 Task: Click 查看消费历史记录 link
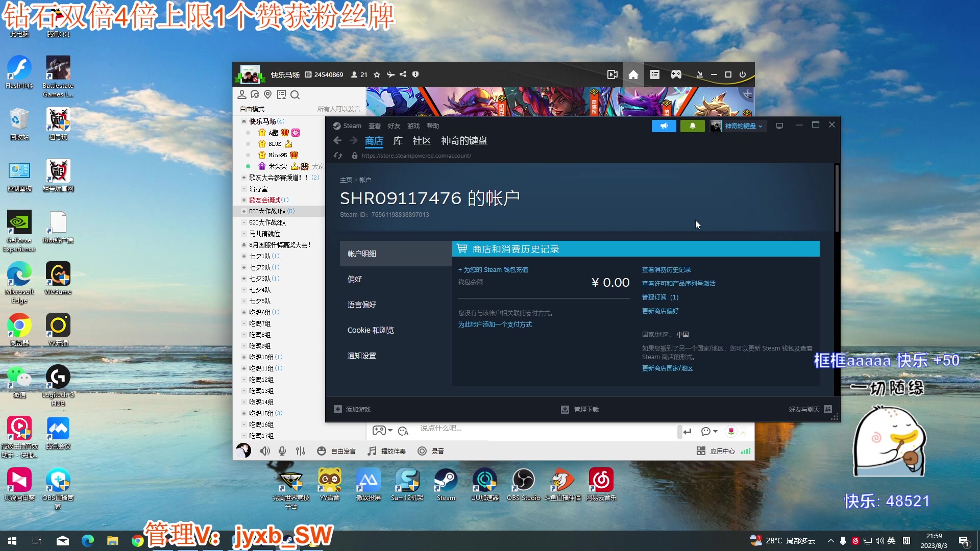point(667,270)
